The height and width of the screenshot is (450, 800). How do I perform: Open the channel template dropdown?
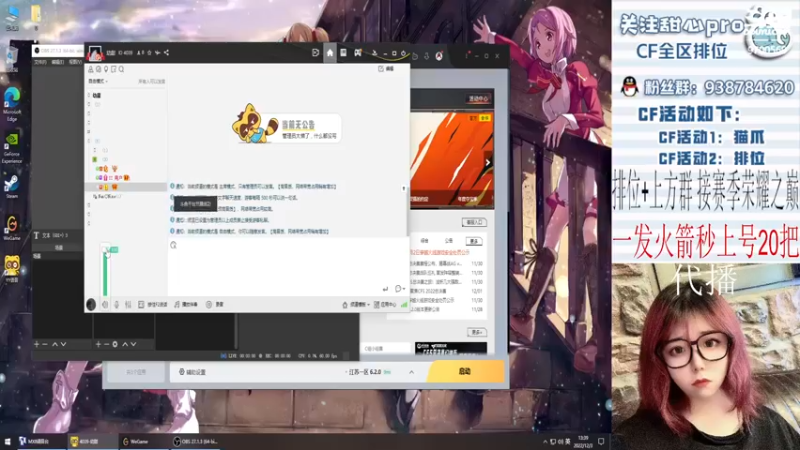pyautogui.click(x=356, y=305)
